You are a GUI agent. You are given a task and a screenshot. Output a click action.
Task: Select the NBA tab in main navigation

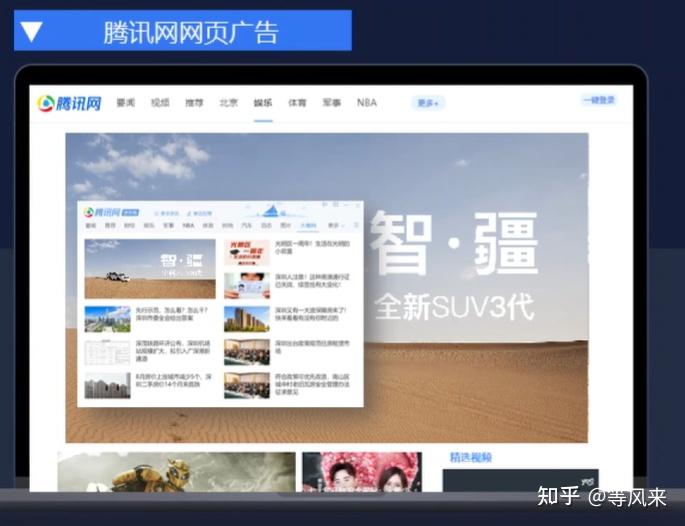(x=367, y=103)
